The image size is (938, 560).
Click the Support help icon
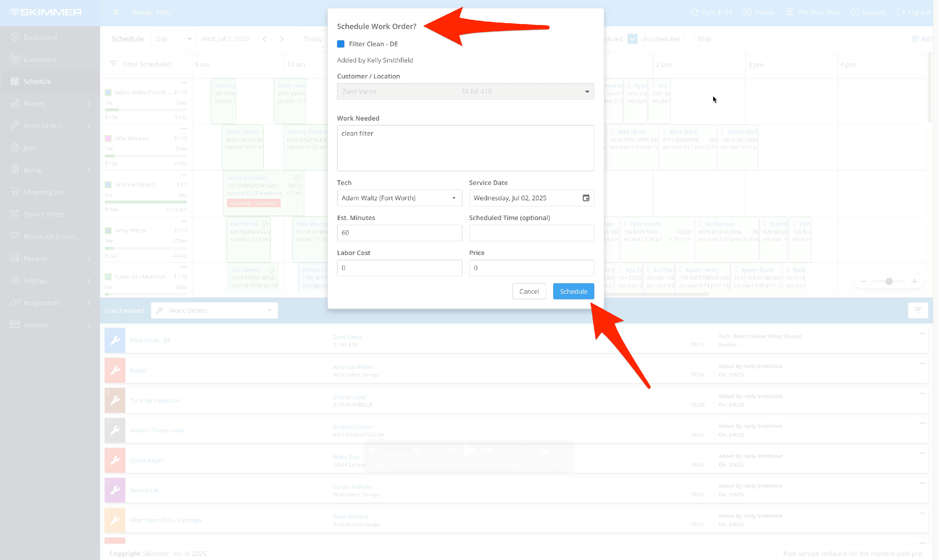pos(855,12)
